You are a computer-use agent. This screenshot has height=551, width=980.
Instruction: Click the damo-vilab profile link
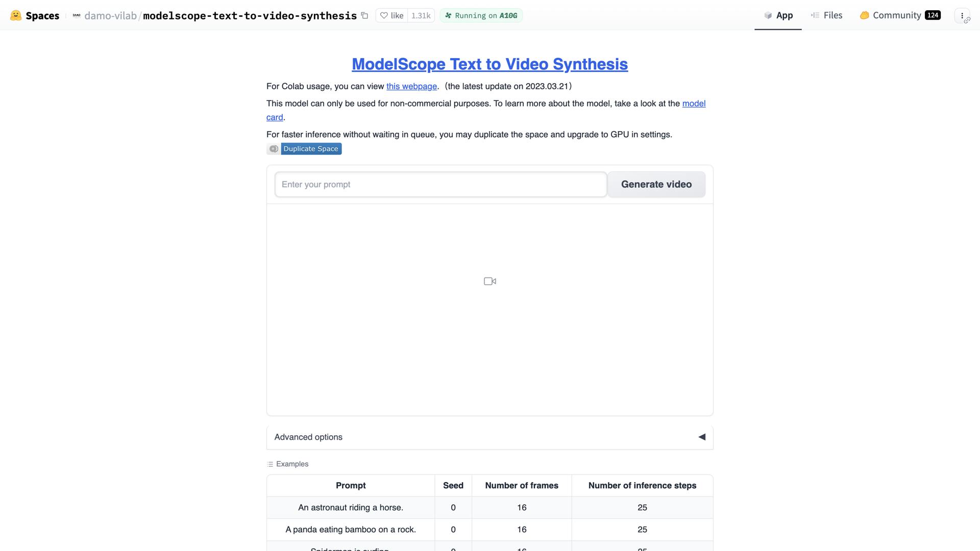(110, 15)
